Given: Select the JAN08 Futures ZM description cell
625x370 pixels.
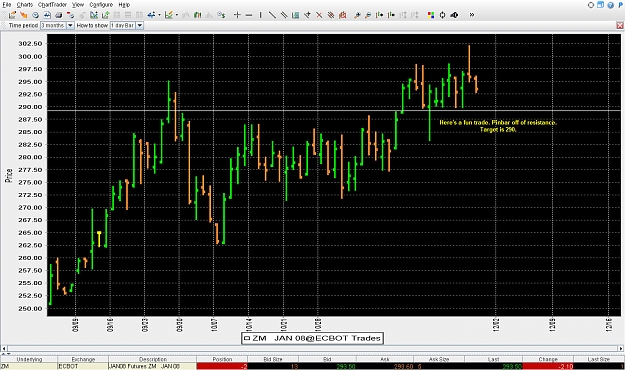Looking at the screenshot, I should 153,366.
